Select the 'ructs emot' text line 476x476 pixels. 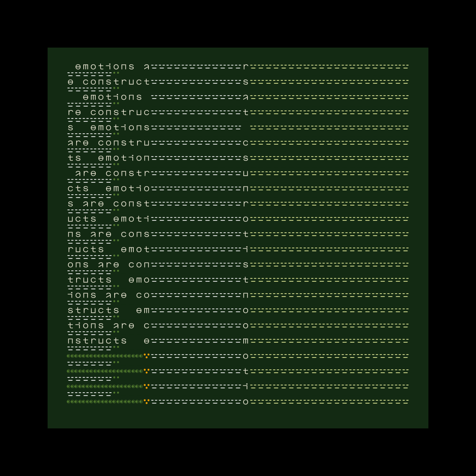coord(109,249)
